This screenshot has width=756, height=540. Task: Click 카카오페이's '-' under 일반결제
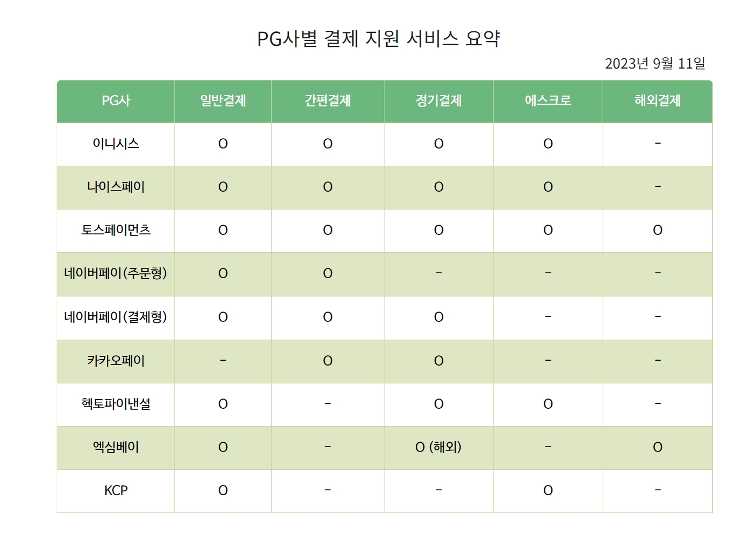223,361
